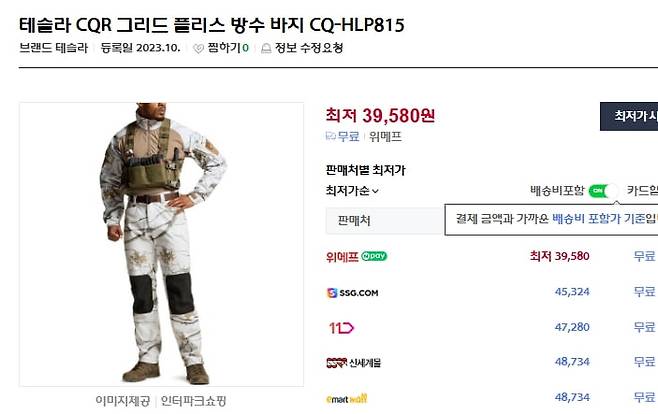Toggle the 배송비포함 switch off
Screen dimensions: 658x414
(603, 191)
